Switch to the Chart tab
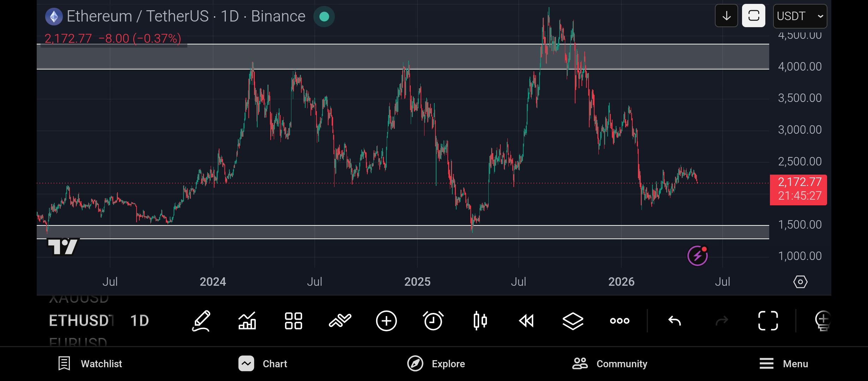This screenshot has width=868, height=381. click(x=263, y=364)
